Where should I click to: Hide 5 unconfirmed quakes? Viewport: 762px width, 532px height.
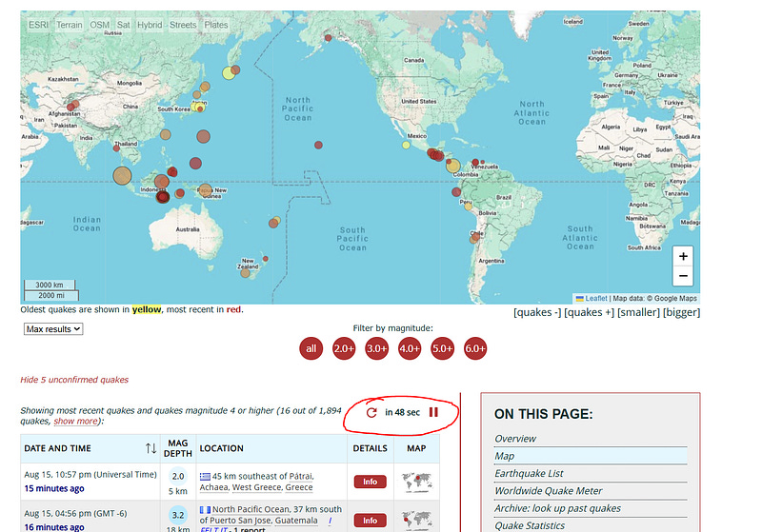74,380
